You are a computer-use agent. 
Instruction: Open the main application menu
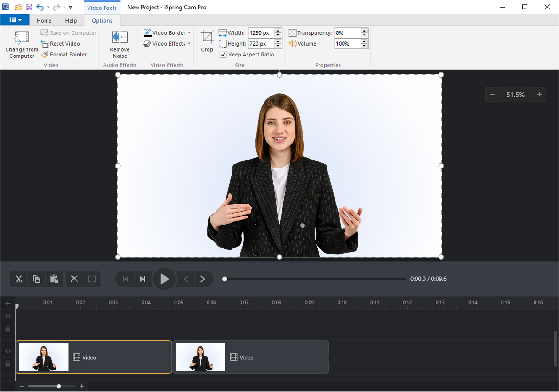click(15, 20)
